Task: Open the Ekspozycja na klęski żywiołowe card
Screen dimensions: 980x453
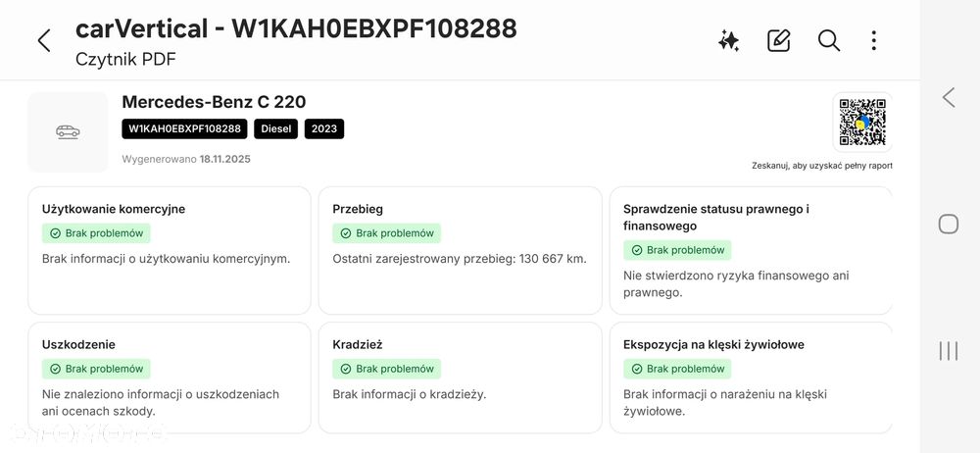Action: [x=751, y=377]
